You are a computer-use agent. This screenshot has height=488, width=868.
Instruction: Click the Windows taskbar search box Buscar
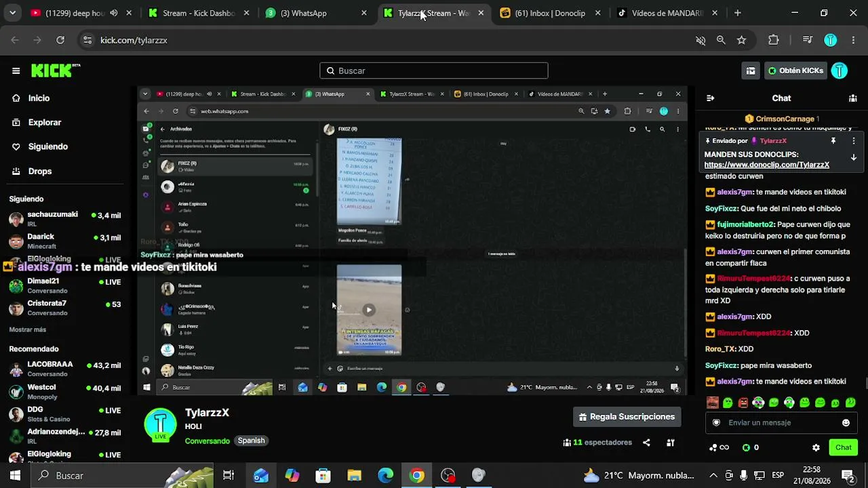(122, 475)
